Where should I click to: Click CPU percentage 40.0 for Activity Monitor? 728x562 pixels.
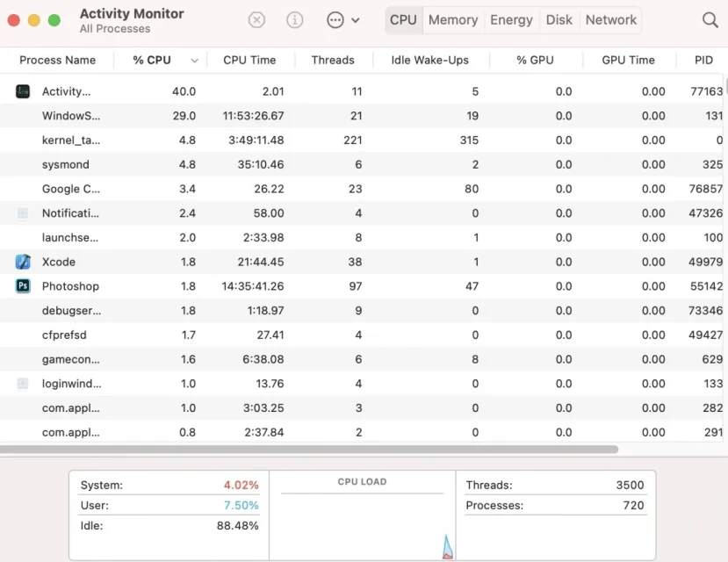[184, 91]
